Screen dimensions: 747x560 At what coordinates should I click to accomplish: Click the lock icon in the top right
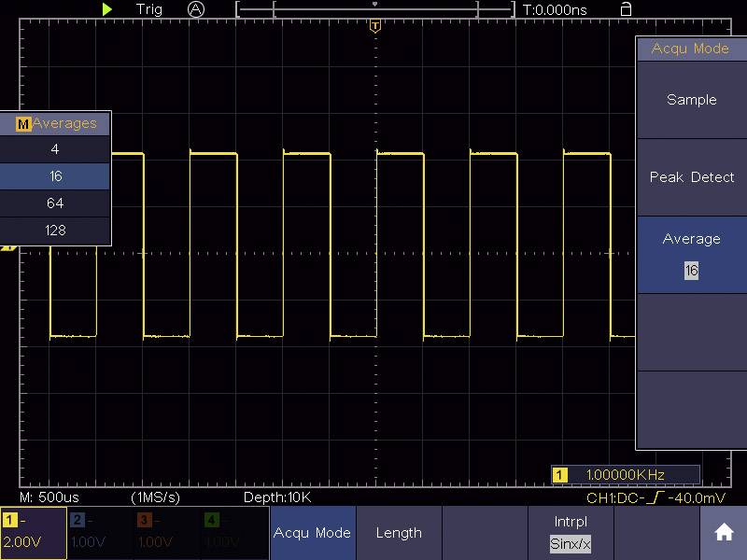pyautogui.click(x=625, y=9)
